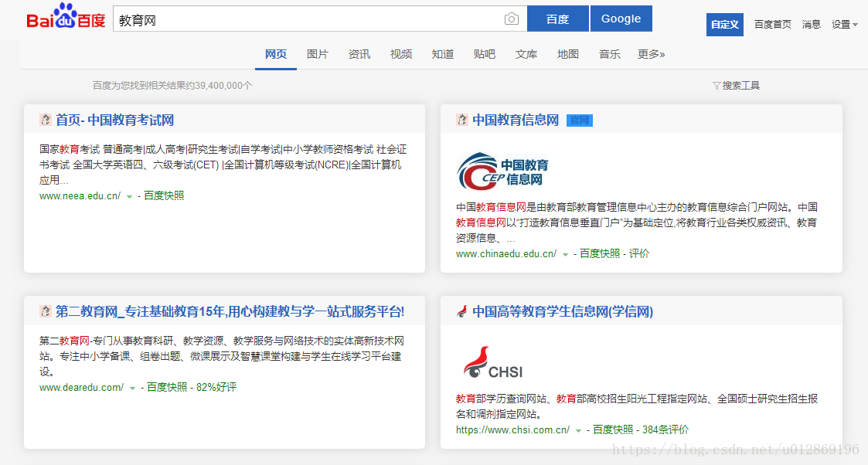This screenshot has width=868, height=465.
Task: Switch to the 视频 tab
Action: 401,54
